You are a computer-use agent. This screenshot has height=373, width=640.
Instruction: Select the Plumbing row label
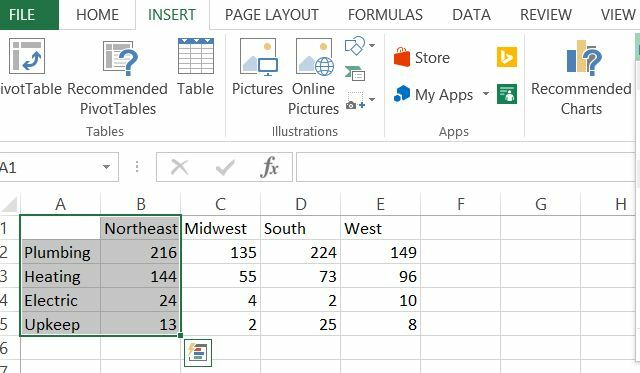(60, 252)
